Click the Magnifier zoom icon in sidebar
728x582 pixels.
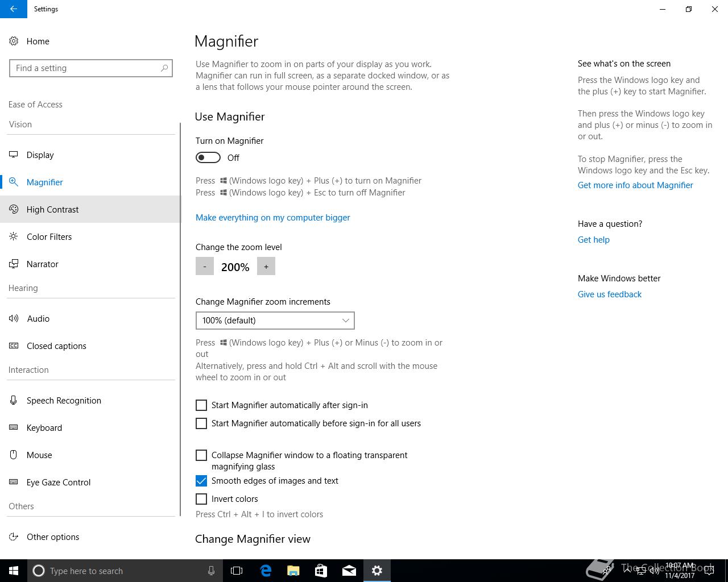tap(14, 182)
